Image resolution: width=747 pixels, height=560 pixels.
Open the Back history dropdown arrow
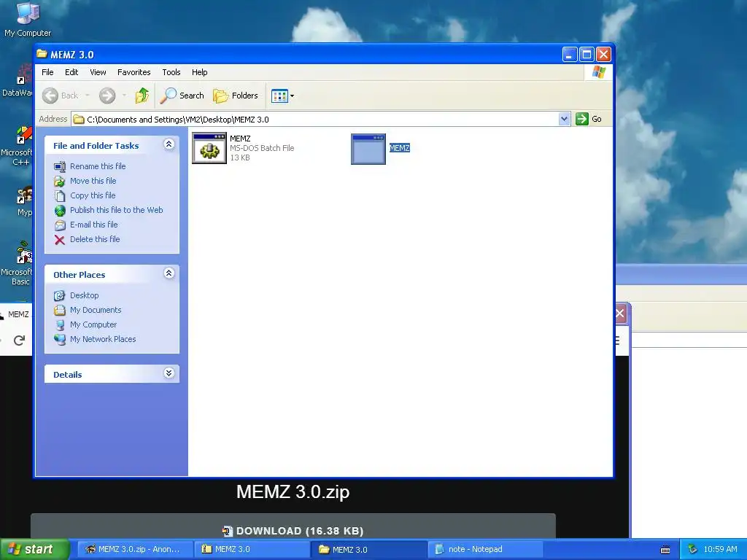coord(88,96)
